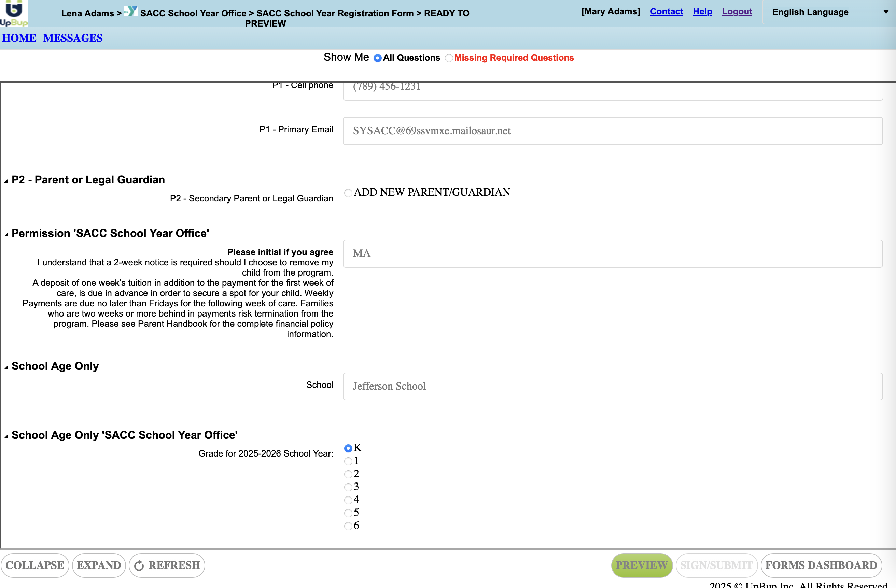Click the EXPAND button
This screenshot has height=588, width=896.
click(99, 565)
